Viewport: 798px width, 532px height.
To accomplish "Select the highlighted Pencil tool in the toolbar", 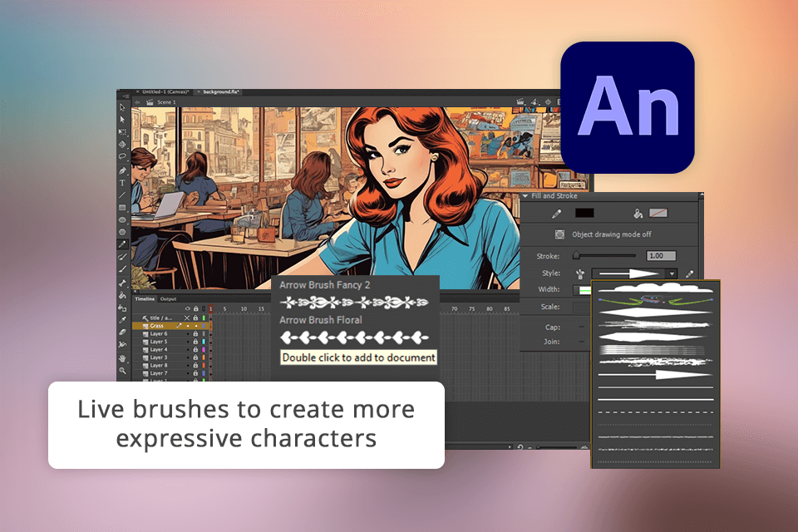I will (x=122, y=244).
